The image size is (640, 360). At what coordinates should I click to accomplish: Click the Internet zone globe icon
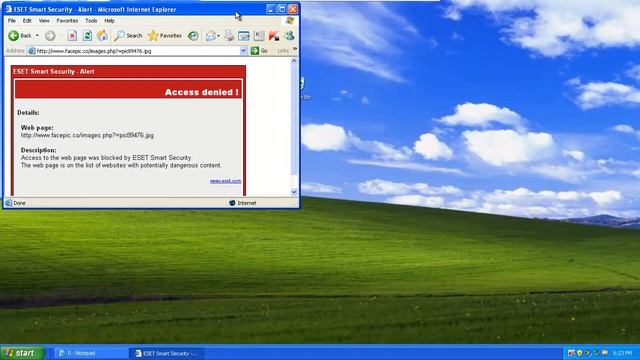232,203
